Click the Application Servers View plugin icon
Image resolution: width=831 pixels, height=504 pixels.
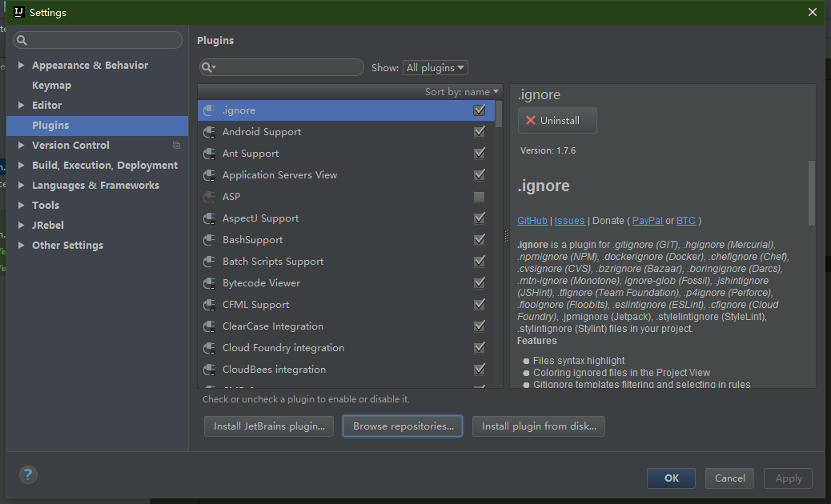coord(209,174)
